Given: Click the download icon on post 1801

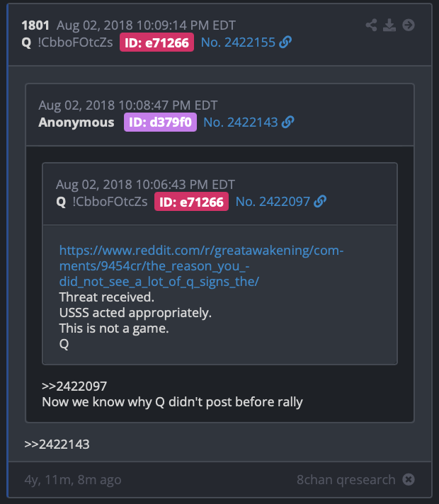Looking at the screenshot, I should pyautogui.click(x=389, y=25).
